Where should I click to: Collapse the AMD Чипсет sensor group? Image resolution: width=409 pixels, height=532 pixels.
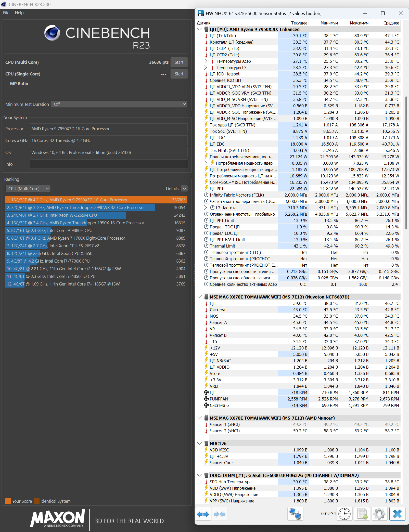199,418
